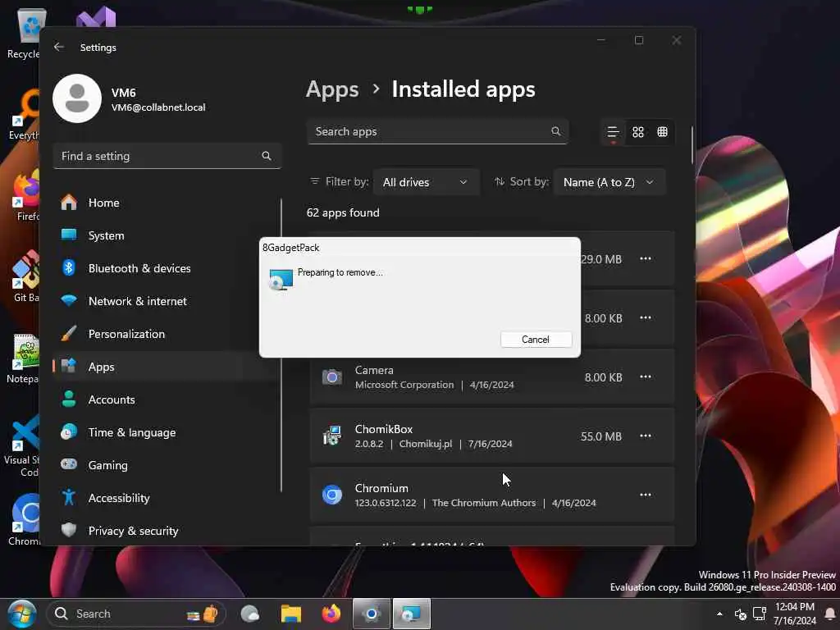Select Apps in the sidebar
Viewport: 840px width, 630px height.
tap(166, 367)
